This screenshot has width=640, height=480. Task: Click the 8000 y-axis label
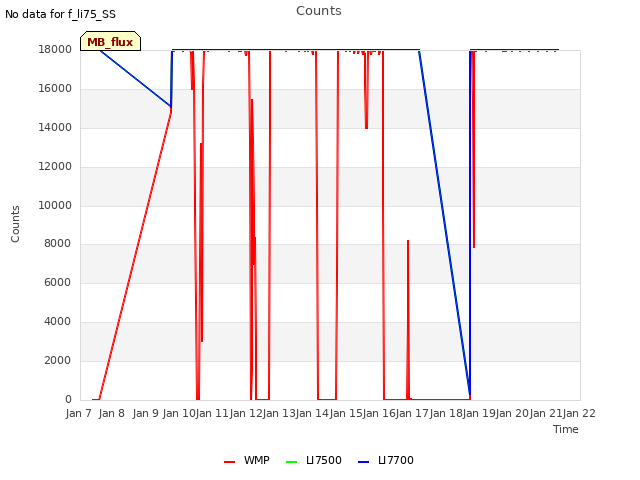[x=58, y=244]
